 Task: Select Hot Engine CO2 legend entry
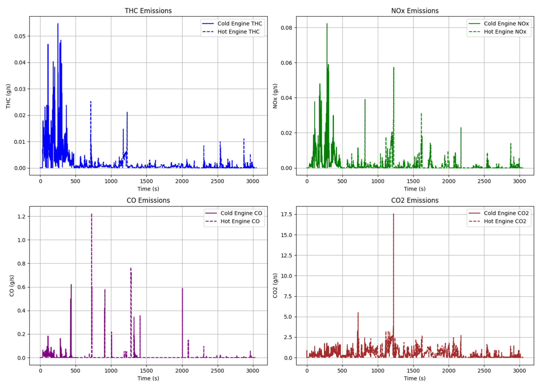coord(505,221)
